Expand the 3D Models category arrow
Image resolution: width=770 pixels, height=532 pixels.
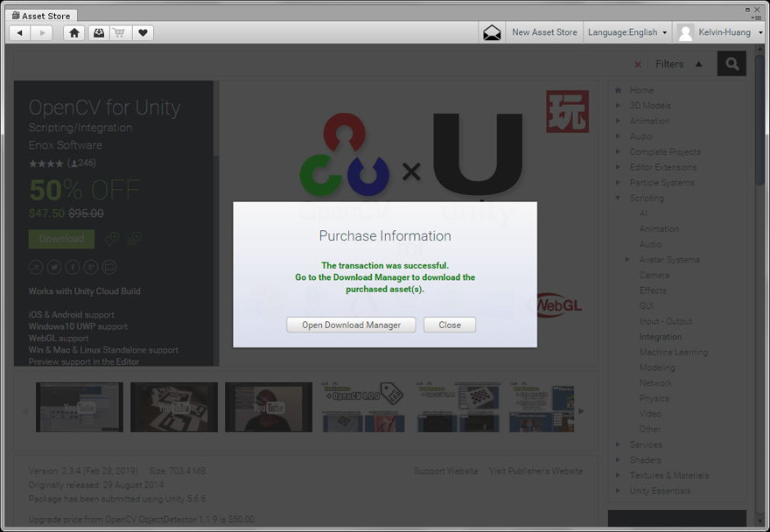coord(619,105)
